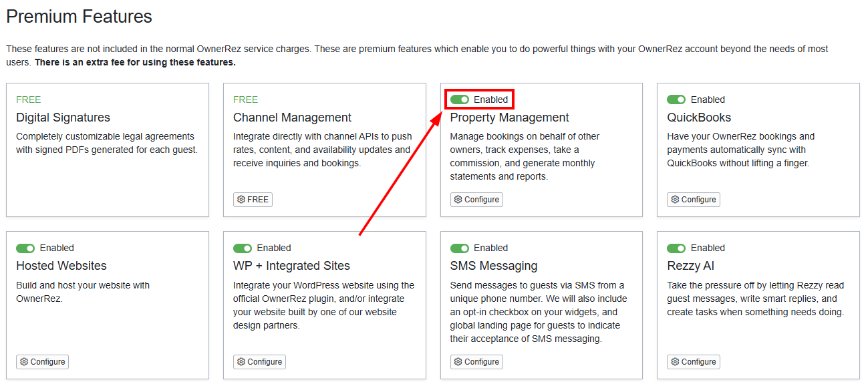Toggle Property Management enabled switch
Viewport: 868px width, 386px height.
(460, 100)
